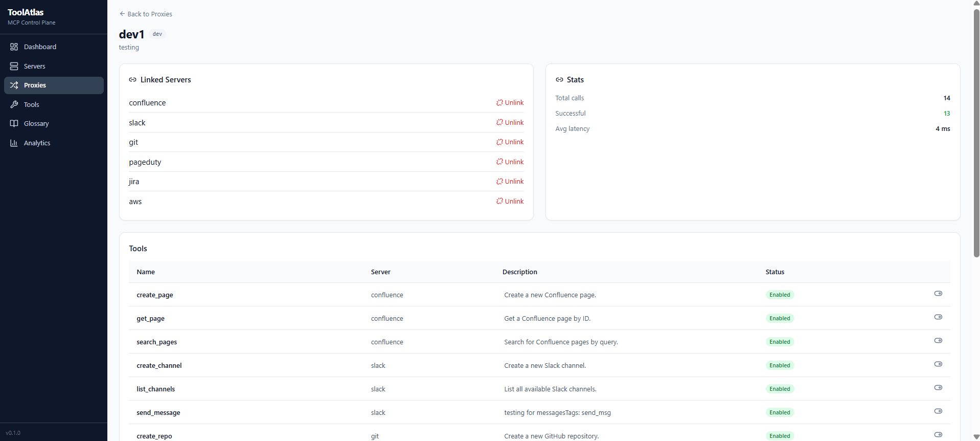This screenshot has width=980, height=441.
Task: Click the get_page tool name
Action: [x=150, y=318]
